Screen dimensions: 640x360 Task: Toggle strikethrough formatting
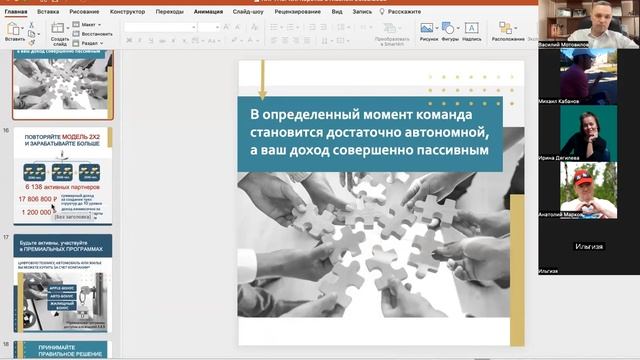162,40
